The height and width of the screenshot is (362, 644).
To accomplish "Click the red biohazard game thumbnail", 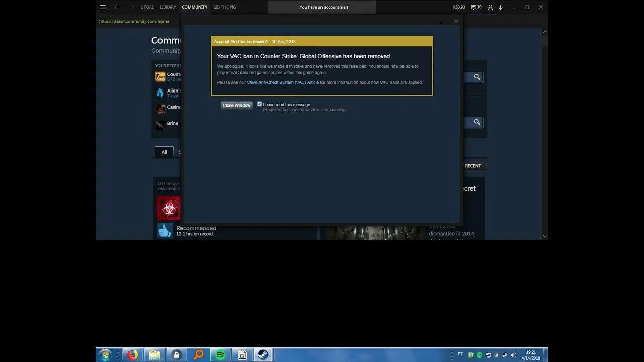I will 169,208.
